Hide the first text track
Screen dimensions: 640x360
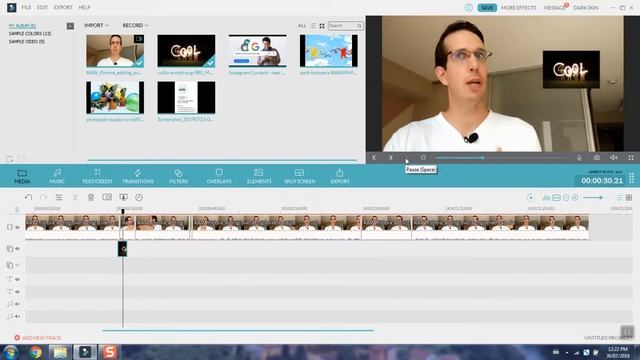[x=18, y=280]
